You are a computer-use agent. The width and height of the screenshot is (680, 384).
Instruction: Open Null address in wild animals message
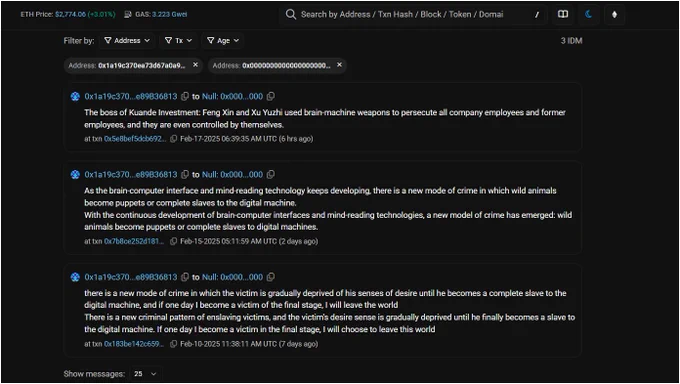tap(232, 174)
